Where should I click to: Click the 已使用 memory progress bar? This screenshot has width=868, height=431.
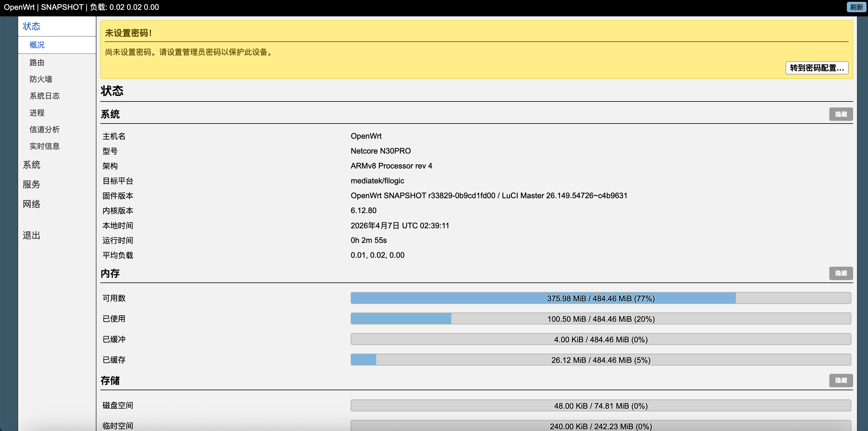point(601,319)
